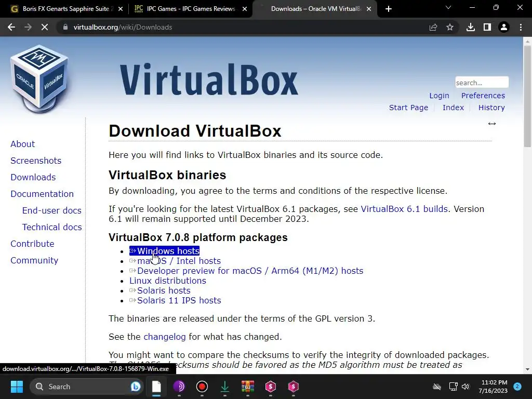Image resolution: width=532 pixels, height=399 pixels.
Task: Open the browser downloads icon
Action: tap(471, 27)
